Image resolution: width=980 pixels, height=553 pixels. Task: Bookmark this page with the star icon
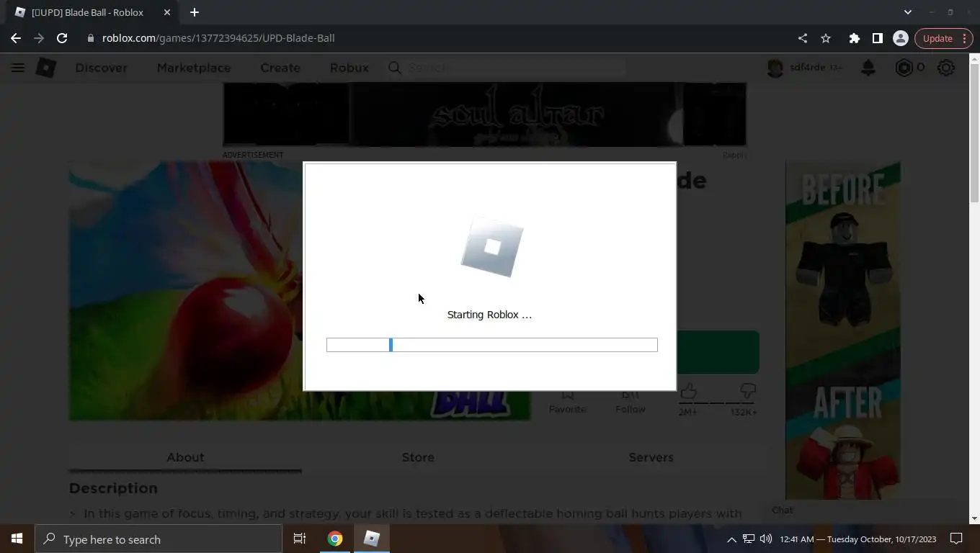pos(826,38)
